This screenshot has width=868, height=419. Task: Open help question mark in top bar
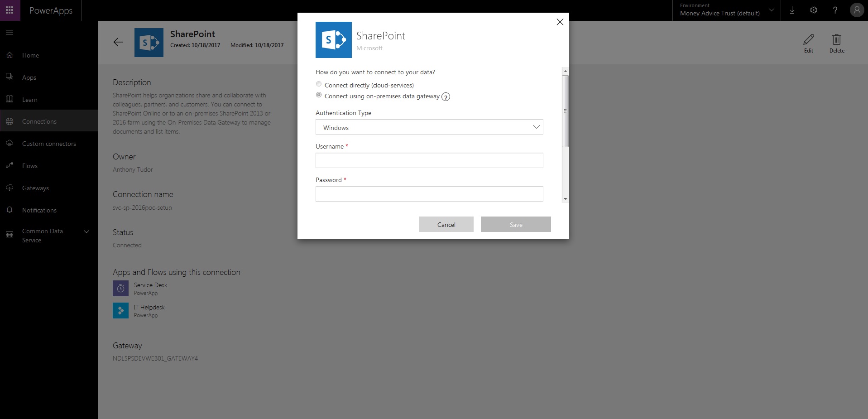(x=835, y=10)
